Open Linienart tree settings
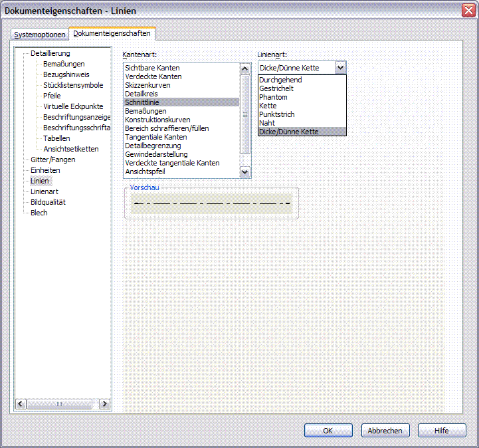This screenshot has width=479, height=448. [45, 191]
